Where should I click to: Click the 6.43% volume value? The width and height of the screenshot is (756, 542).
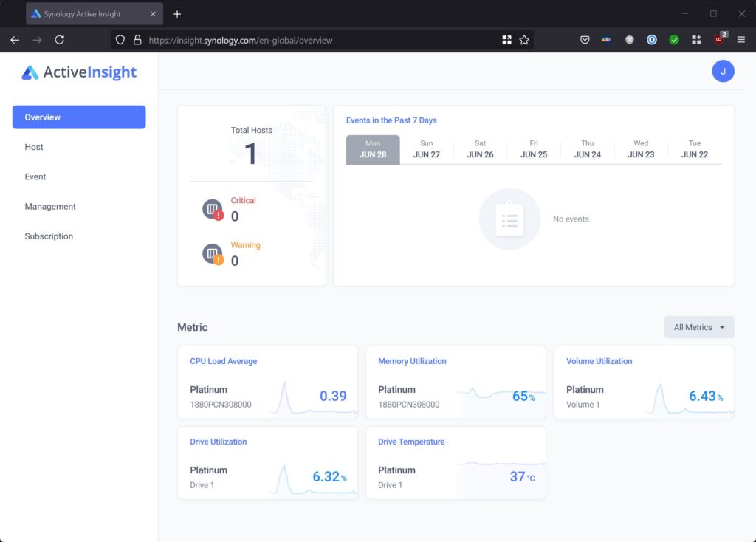(x=706, y=397)
